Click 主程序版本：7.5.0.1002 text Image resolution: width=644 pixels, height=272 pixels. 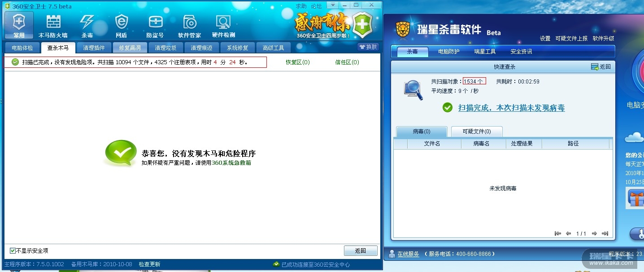coord(34,264)
